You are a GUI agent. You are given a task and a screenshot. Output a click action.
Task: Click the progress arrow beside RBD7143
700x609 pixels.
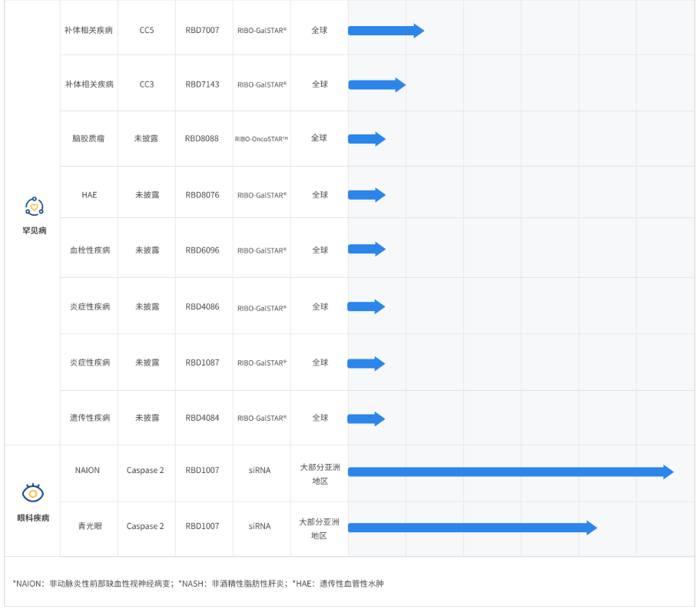[x=375, y=84]
